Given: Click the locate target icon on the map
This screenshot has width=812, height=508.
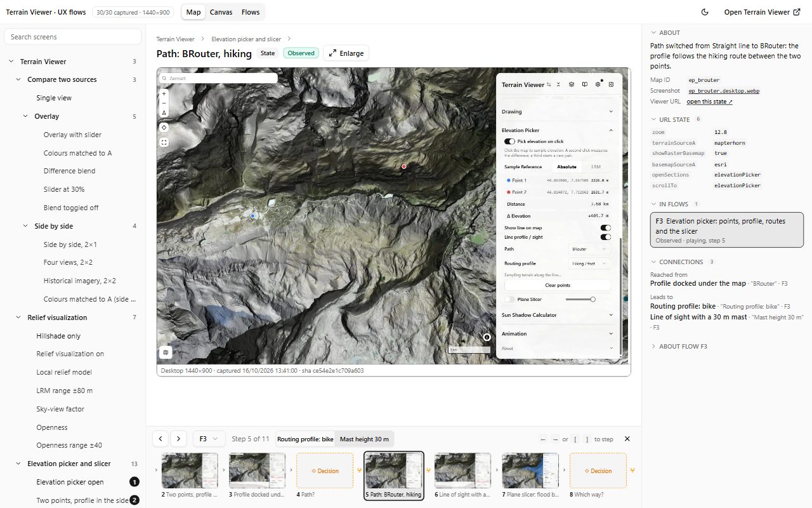Looking at the screenshot, I should pyautogui.click(x=164, y=127).
